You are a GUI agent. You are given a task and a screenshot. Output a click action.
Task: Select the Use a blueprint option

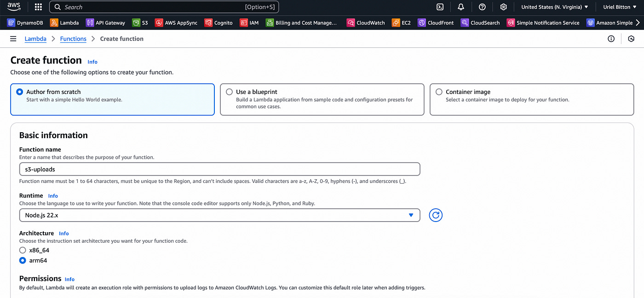click(x=322, y=99)
